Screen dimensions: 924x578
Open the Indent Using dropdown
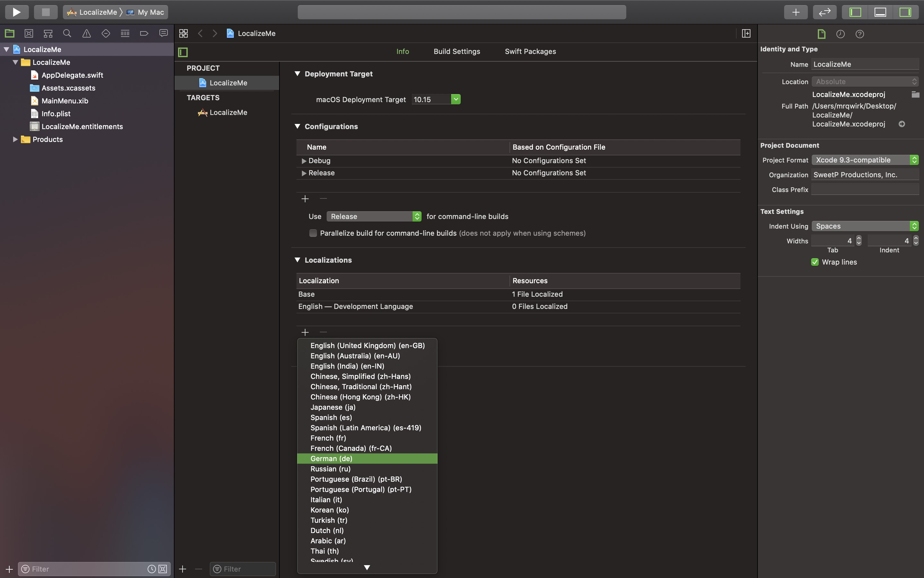point(865,226)
